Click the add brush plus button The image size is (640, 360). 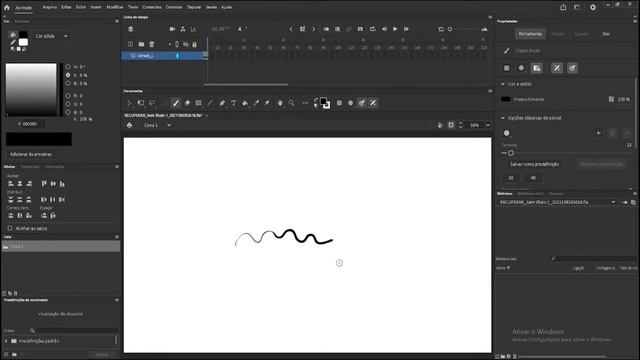pyautogui.click(x=598, y=133)
